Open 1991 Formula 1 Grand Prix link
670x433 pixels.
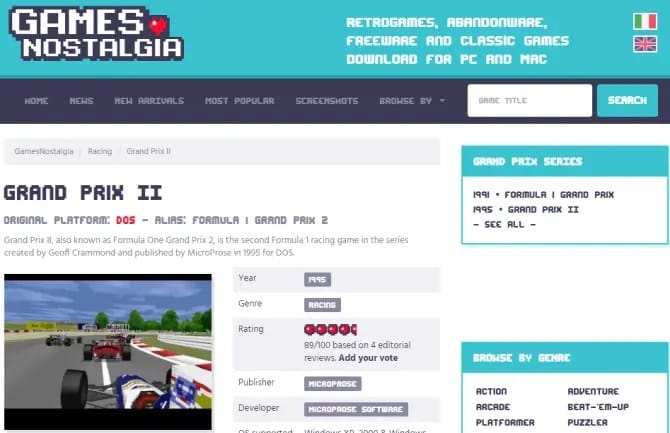[x=544, y=195]
